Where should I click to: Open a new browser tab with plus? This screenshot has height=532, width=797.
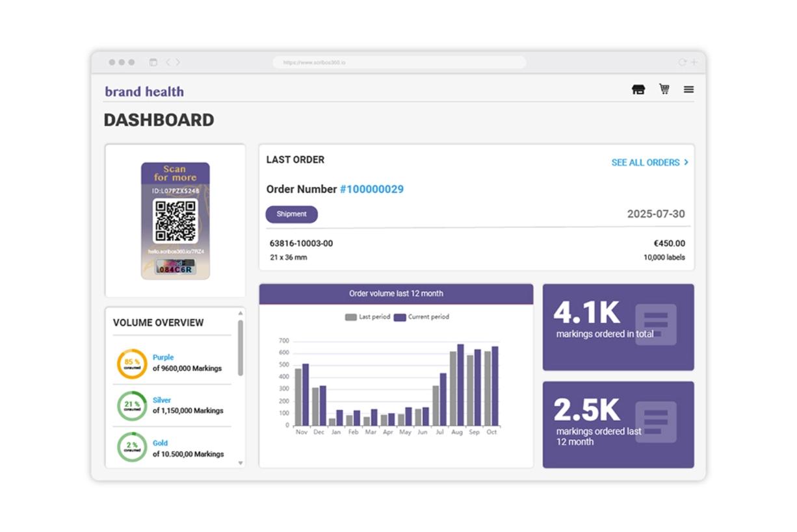point(694,62)
